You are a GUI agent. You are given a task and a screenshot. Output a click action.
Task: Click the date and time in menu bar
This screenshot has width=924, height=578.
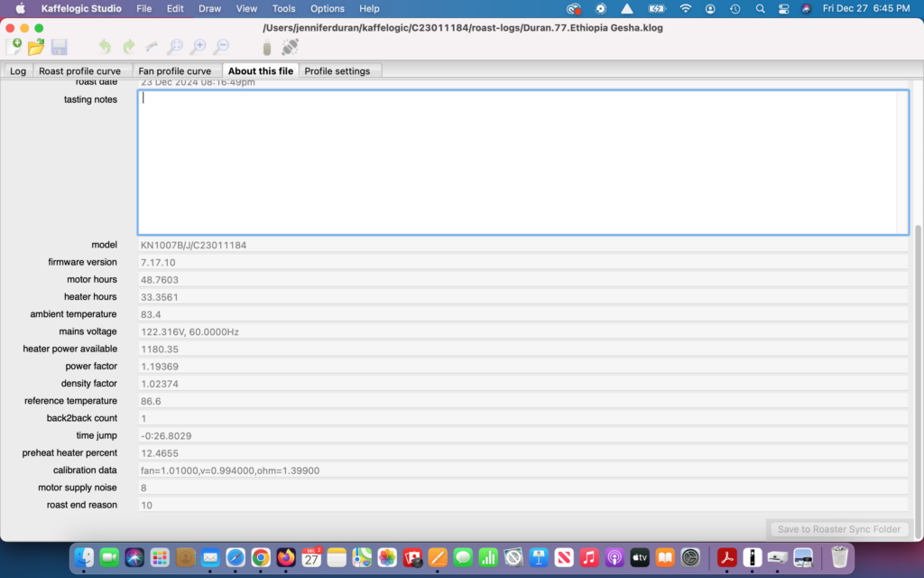(865, 9)
